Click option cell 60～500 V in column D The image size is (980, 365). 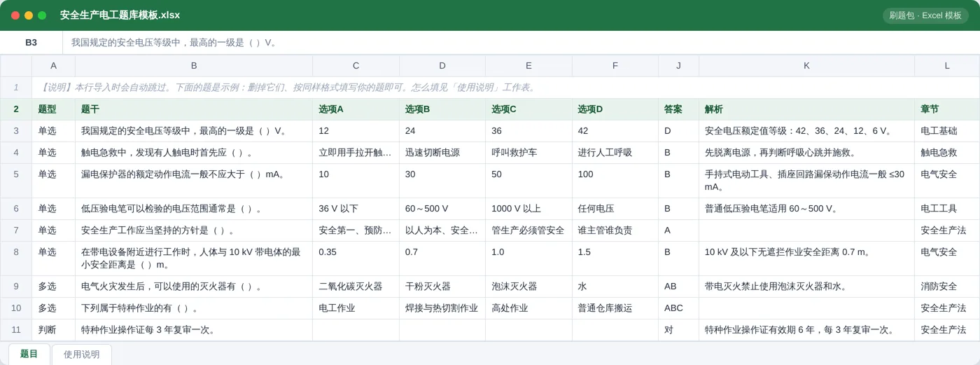[x=442, y=209]
